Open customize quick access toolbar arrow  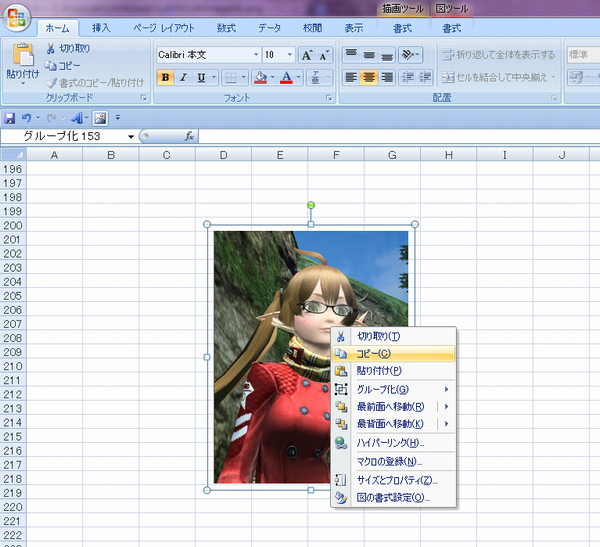coord(117,118)
